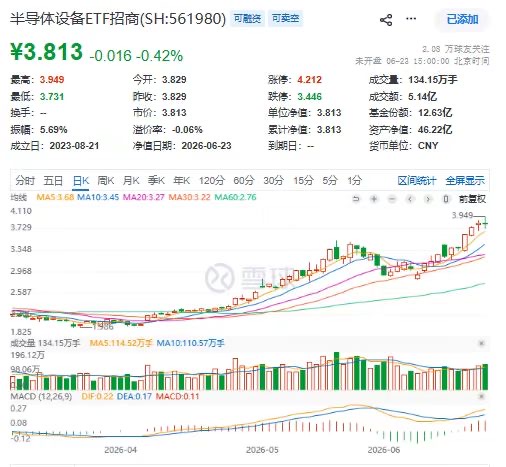Click the MA5:3.68 legend label
Image resolution: width=506 pixels, height=467 pixels.
[55, 197]
